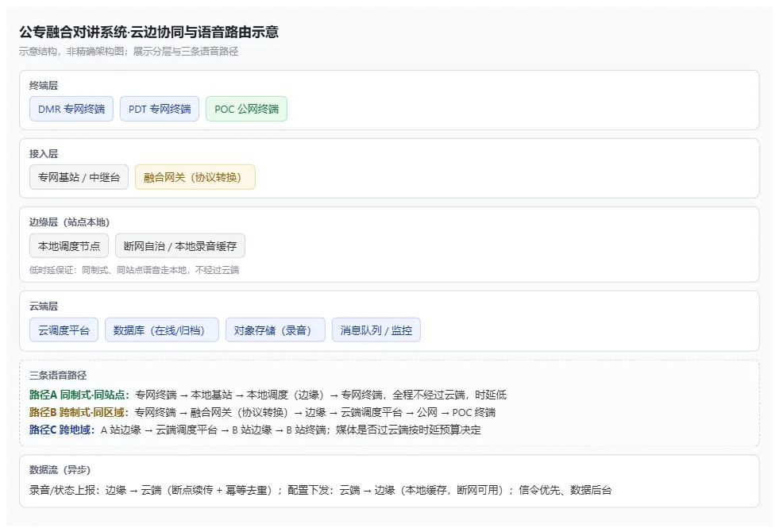This screenshot has height=532, width=779.
Task: Click the 数据库（在线/归档）chip
Action: pyautogui.click(x=162, y=330)
